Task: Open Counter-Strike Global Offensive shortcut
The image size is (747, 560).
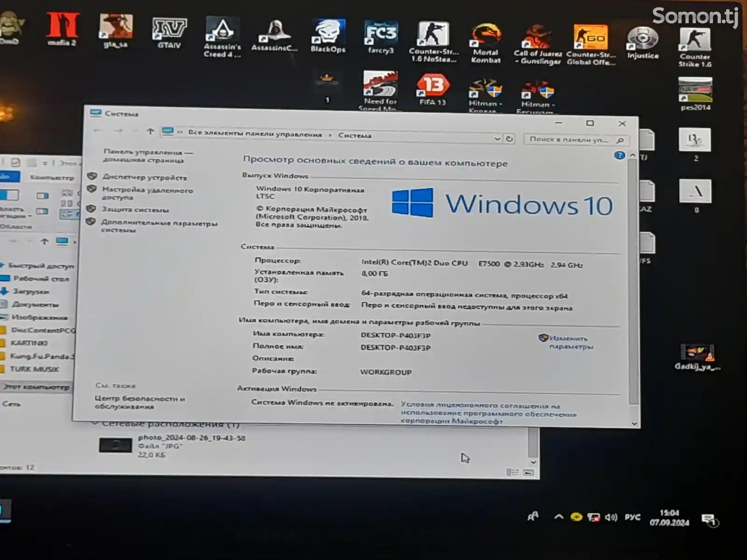Action: pos(591,45)
